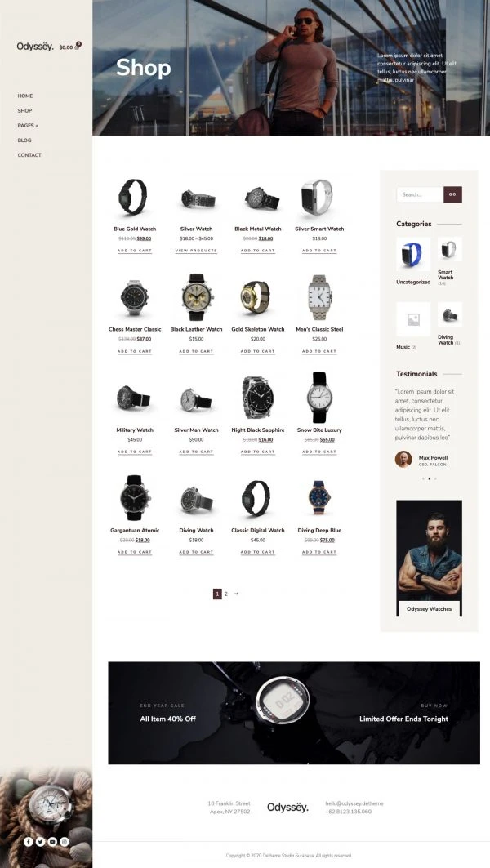The image size is (490, 868).
Task: Select the last testimonial carousel dot
Action: [435, 479]
